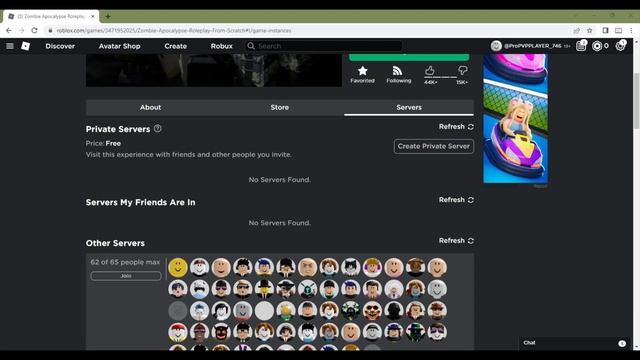The height and width of the screenshot is (360, 640).
Task: Click the browser forward arrow
Action: (x=22, y=31)
